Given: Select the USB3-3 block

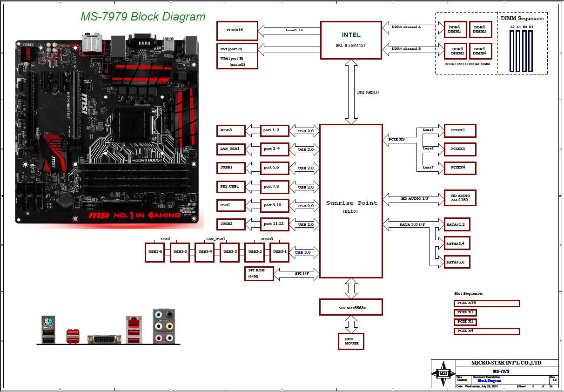Looking at the screenshot, I should (230, 252).
